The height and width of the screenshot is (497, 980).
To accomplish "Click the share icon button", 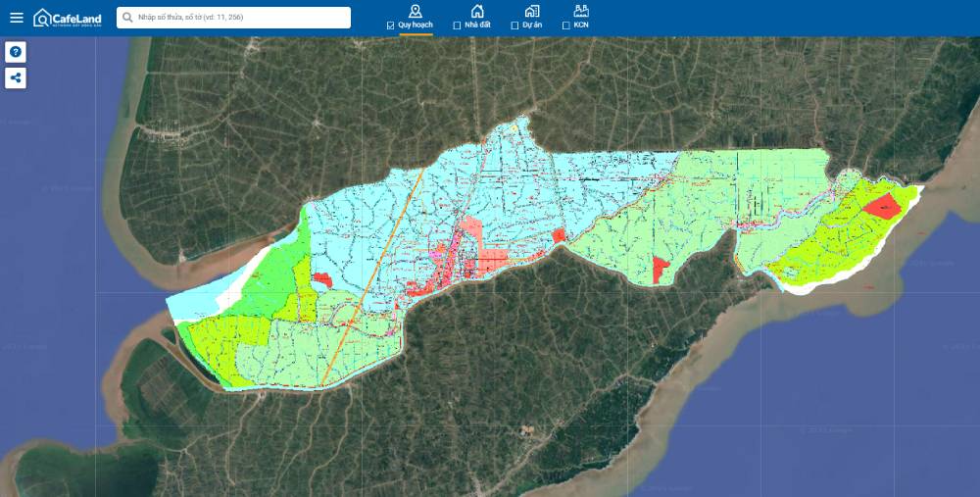I will coord(16,78).
